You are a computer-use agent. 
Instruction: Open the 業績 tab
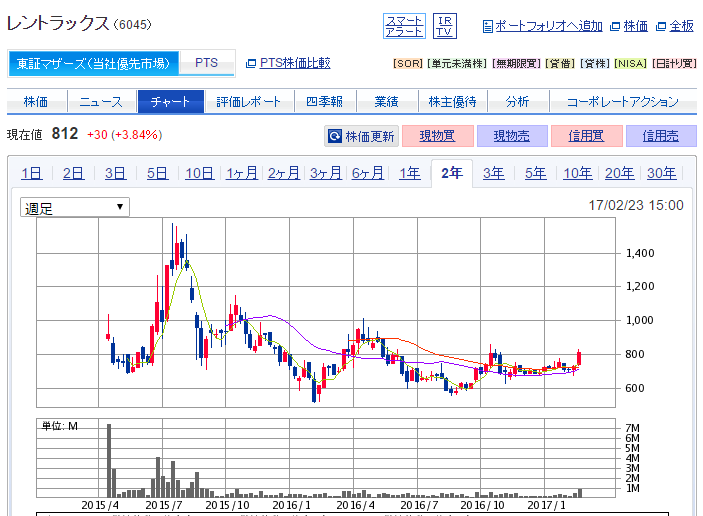[x=387, y=102]
